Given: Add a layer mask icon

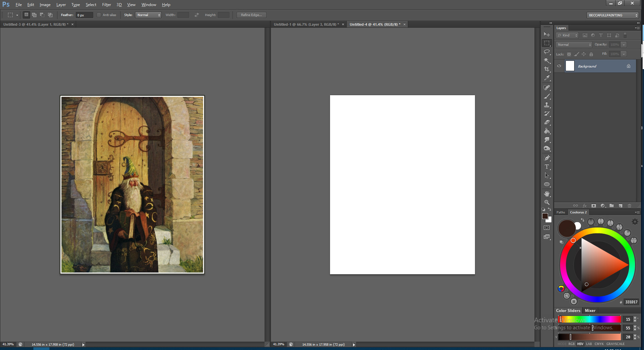Looking at the screenshot, I should pyautogui.click(x=594, y=206).
